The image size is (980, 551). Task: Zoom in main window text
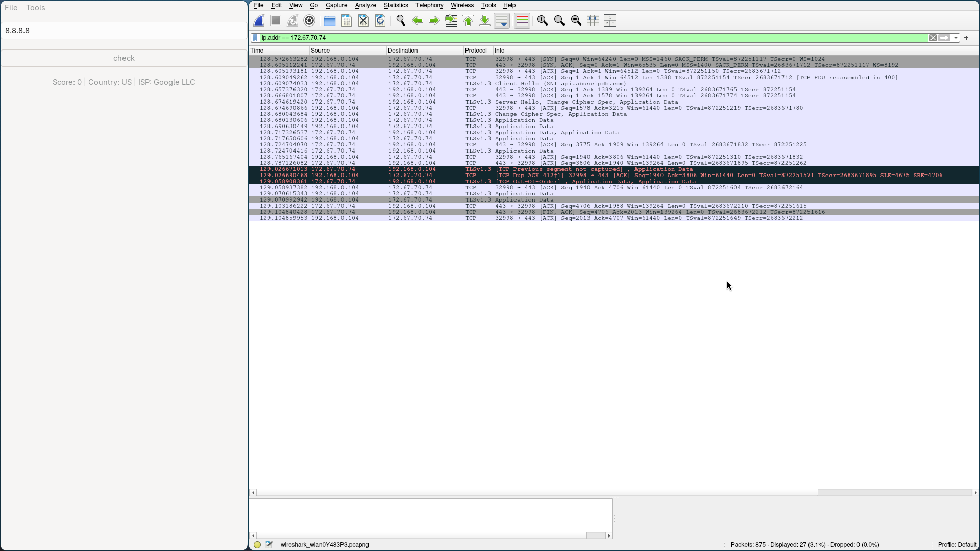click(x=543, y=21)
